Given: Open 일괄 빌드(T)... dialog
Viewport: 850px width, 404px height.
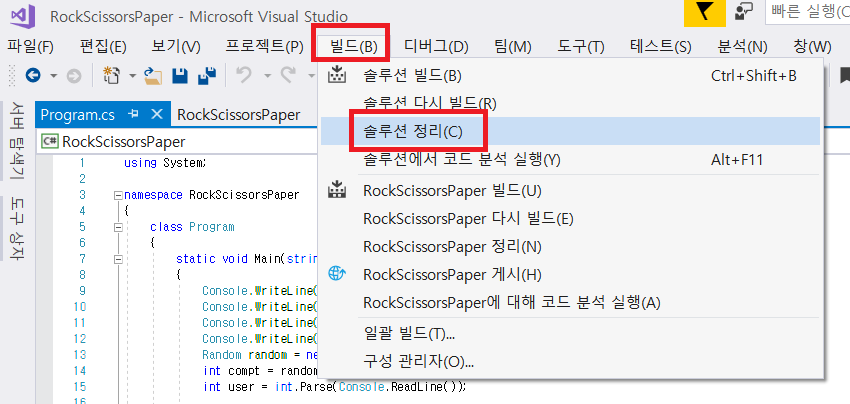Looking at the screenshot, I should pos(570,334).
